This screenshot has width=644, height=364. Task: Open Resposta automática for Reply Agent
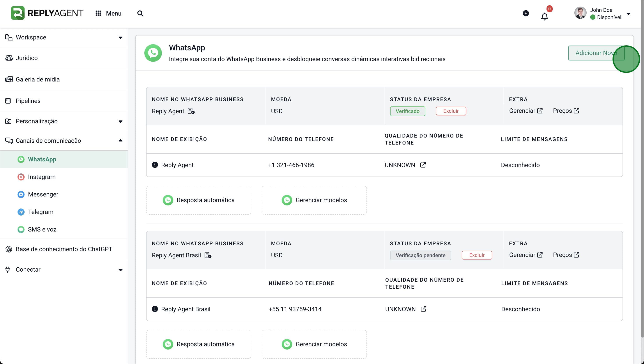(x=198, y=200)
